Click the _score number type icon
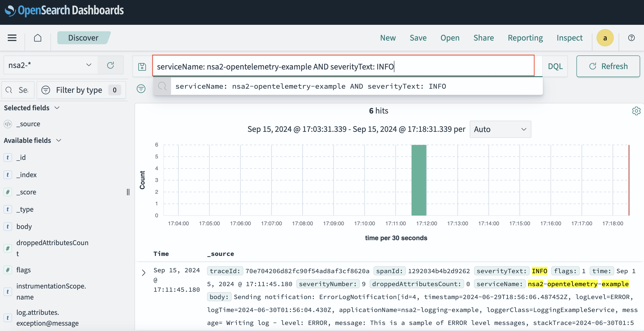 (x=8, y=192)
